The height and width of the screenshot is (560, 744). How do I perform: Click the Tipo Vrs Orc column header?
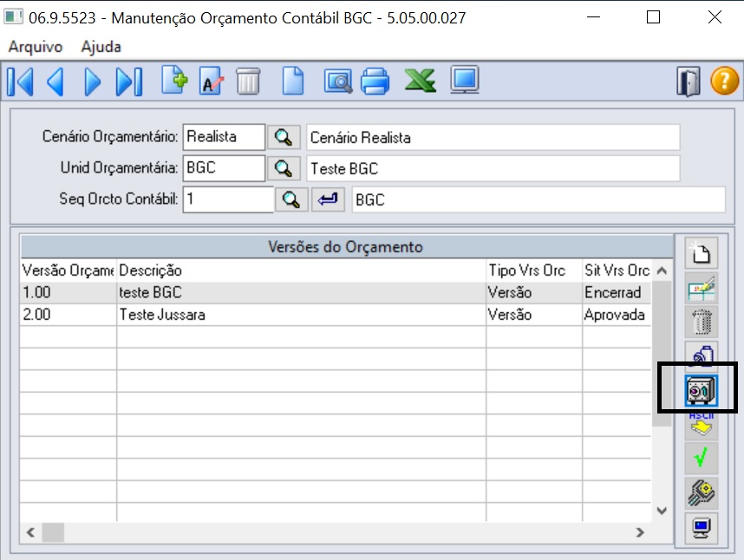click(534, 270)
